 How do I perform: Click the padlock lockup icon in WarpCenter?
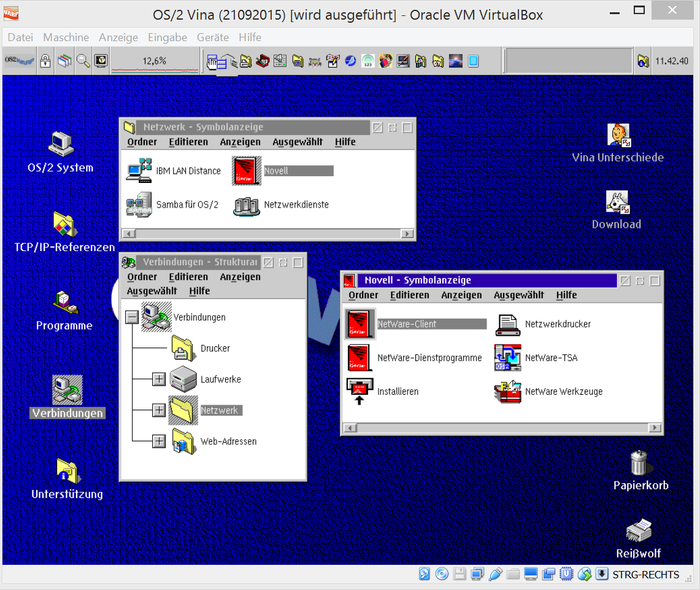45,61
